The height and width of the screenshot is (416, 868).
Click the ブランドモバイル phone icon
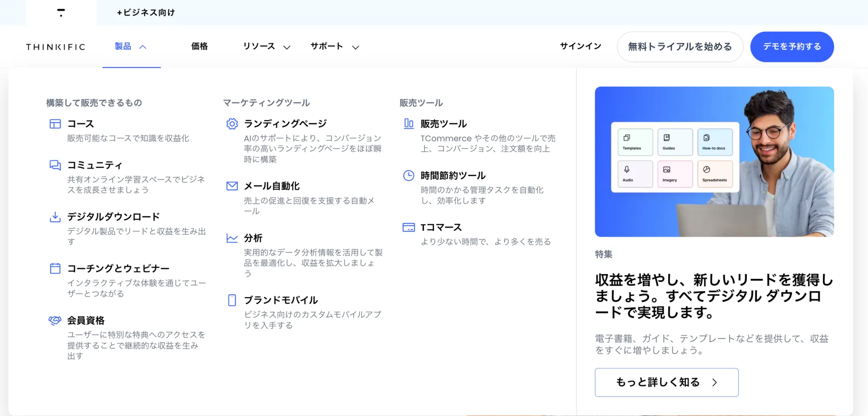(232, 300)
